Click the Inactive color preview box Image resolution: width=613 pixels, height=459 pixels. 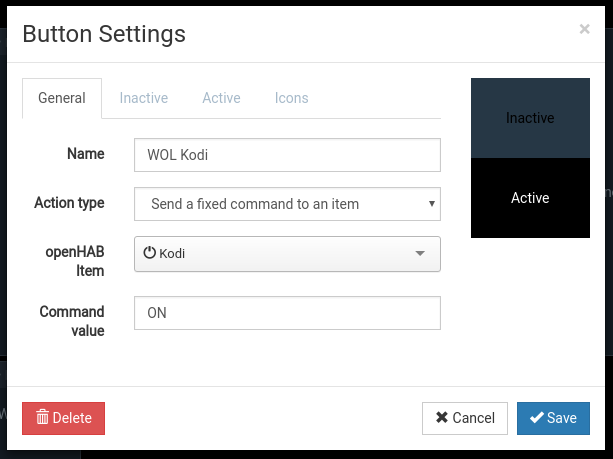pyautogui.click(x=530, y=118)
